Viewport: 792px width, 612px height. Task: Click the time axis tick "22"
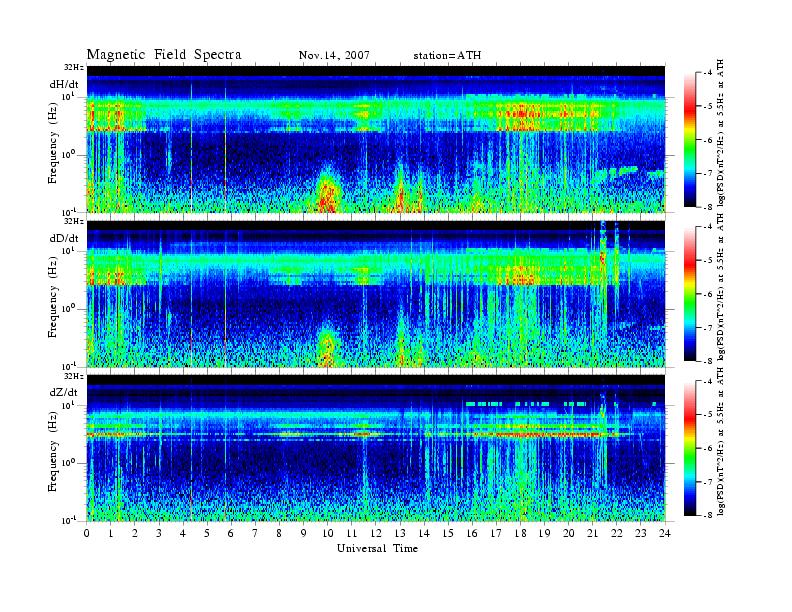click(617, 533)
